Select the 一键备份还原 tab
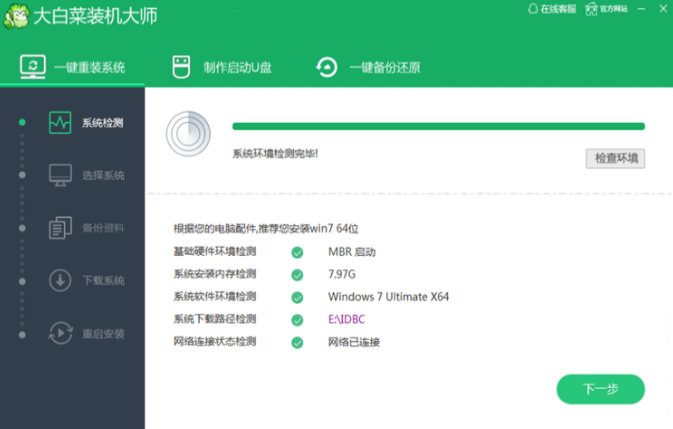This screenshot has height=429, width=673. click(x=368, y=67)
